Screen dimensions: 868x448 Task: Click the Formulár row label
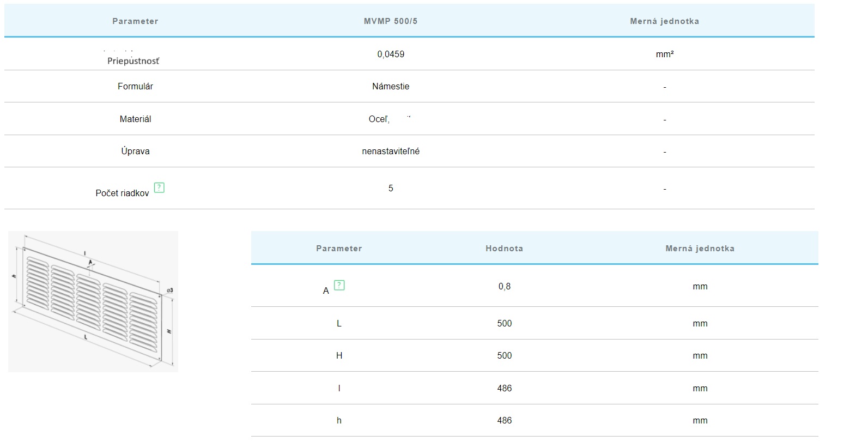[x=135, y=86]
